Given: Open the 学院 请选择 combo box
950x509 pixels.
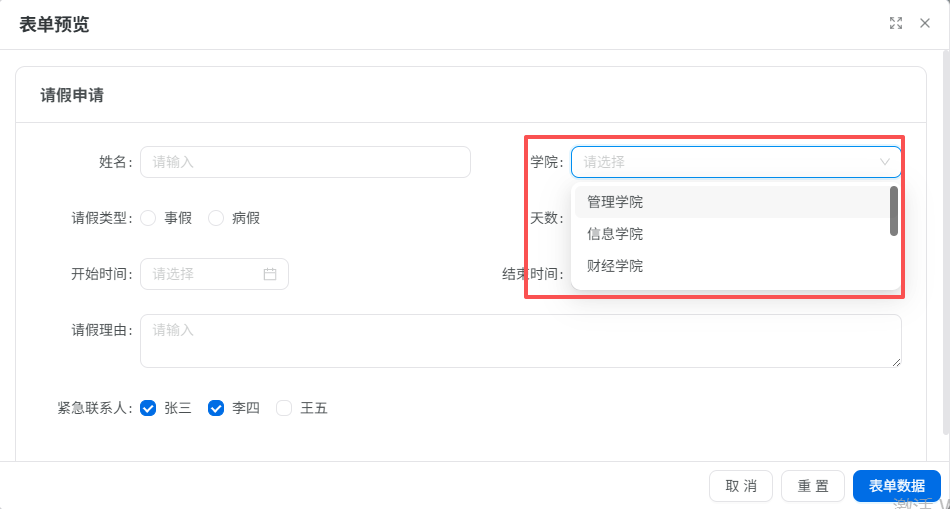Looking at the screenshot, I should pyautogui.click(x=736, y=162).
